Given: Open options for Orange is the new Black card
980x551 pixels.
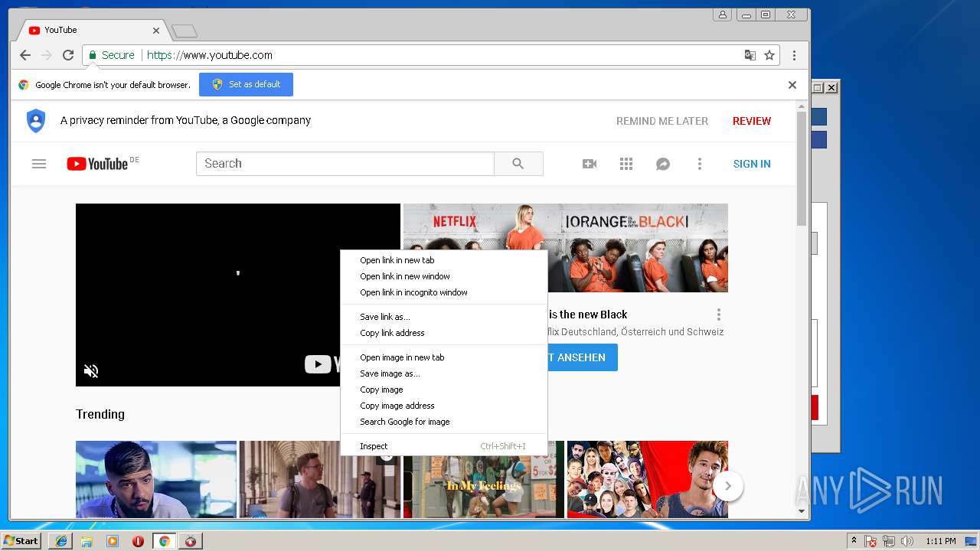Looking at the screenshot, I should pos(718,315).
